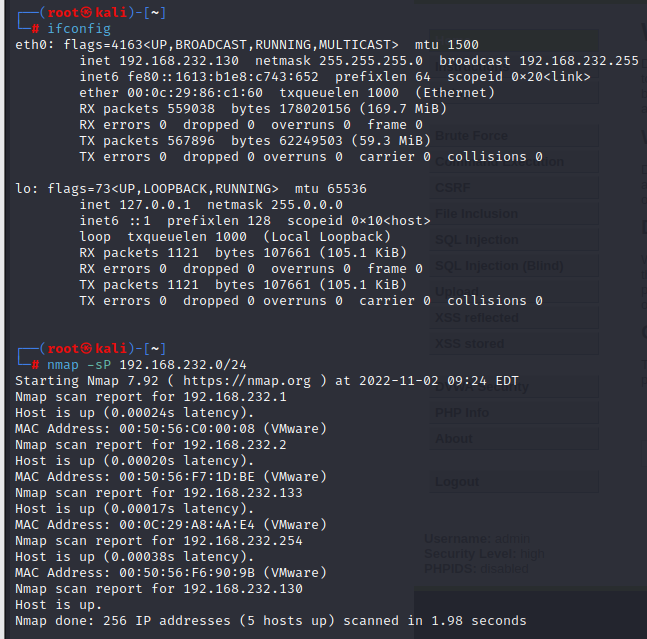The image size is (647, 639).
Task: Go to the SQL Injection page
Action: point(477,240)
